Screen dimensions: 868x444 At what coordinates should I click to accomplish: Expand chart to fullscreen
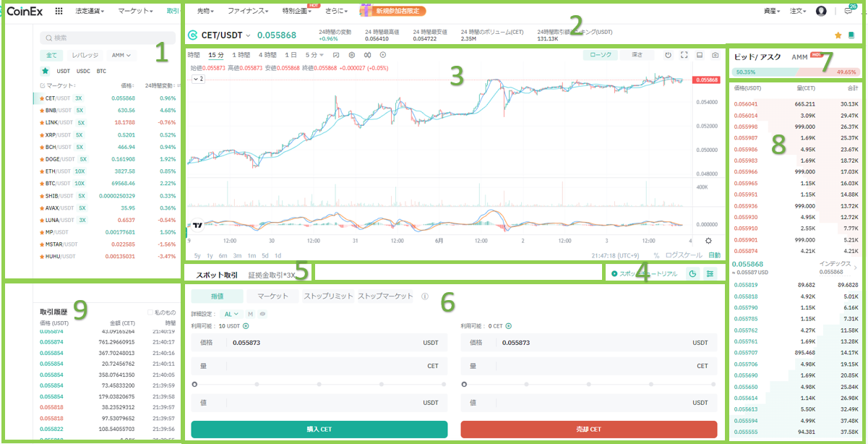(x=684, y=55)
